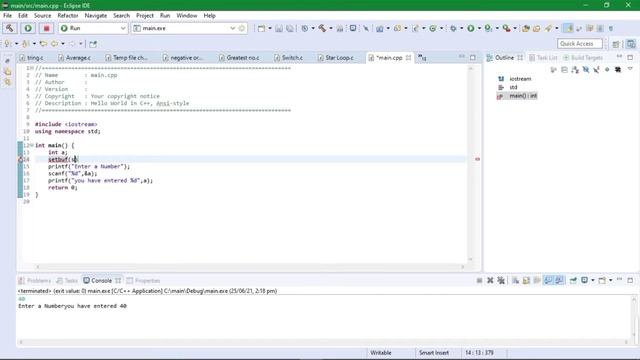Switch to the Tasks tab
The image size is (640, 360).
click(67, 281)
